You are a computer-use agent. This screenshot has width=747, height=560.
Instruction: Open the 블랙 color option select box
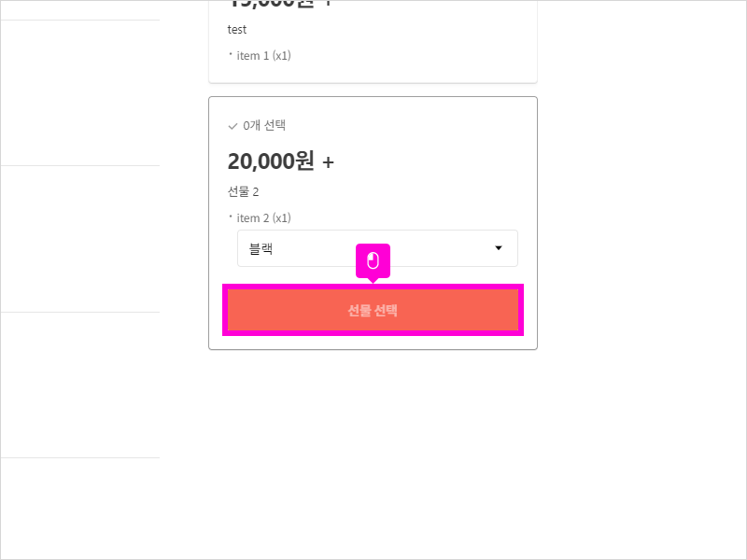pyautogui.click(x=377, y=248)
